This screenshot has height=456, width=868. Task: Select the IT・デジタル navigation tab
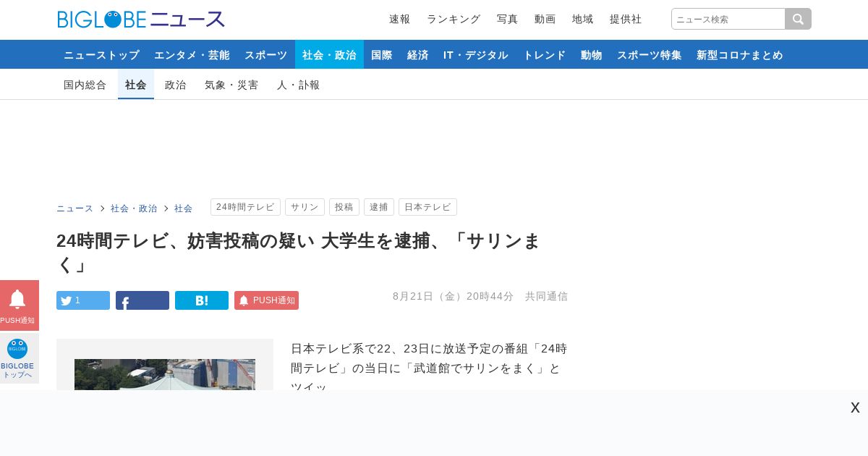476,54
